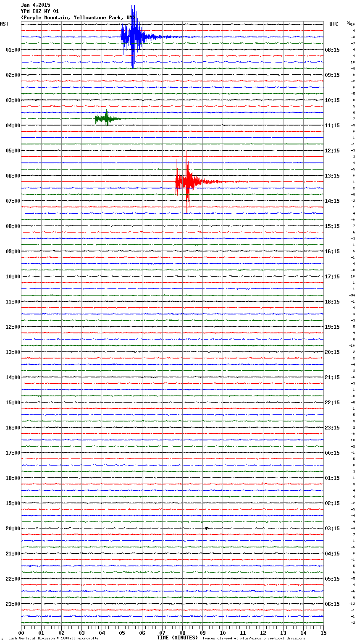Click the 06:00 MST row label

point(13,175)
